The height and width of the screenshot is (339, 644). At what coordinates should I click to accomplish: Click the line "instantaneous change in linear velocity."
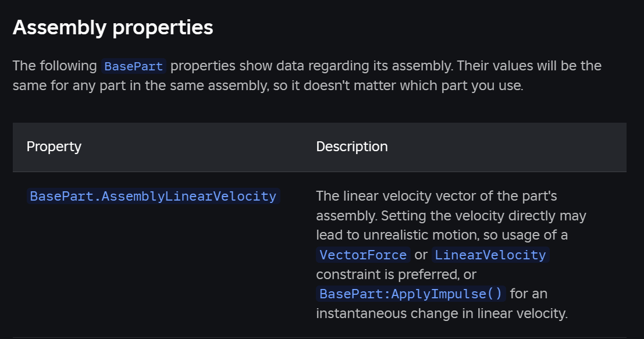tap(442, 313)
